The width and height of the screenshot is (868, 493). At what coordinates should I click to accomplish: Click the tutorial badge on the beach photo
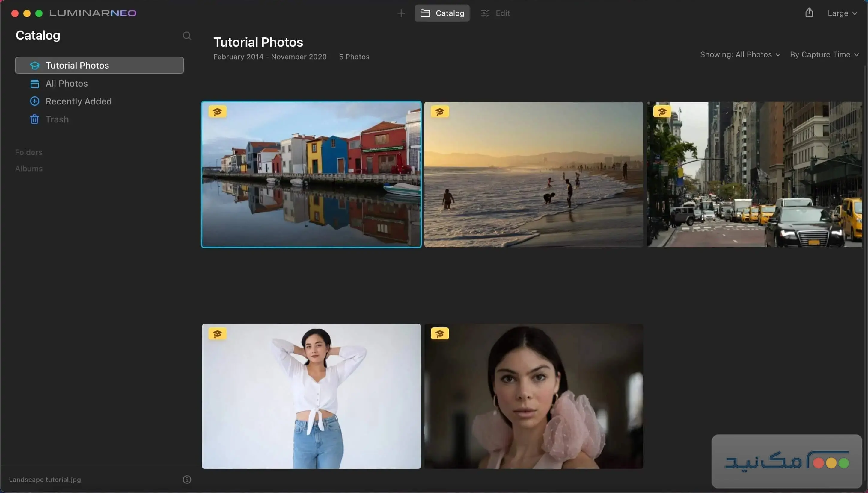tap(440, 111)
